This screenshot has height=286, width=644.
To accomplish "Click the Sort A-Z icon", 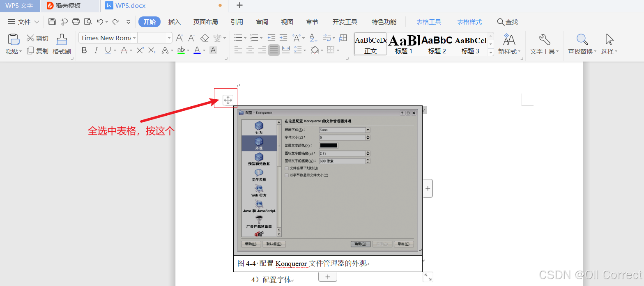I will point(313,38).
